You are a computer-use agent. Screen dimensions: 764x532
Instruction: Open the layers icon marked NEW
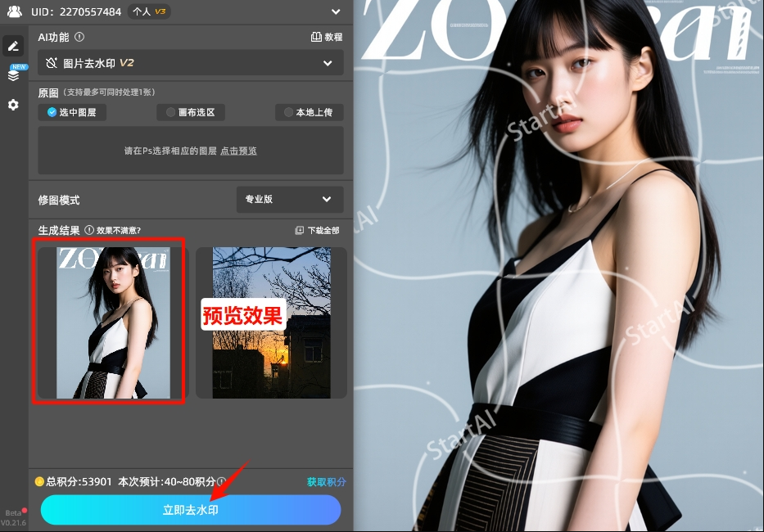(x=13, y=75)
